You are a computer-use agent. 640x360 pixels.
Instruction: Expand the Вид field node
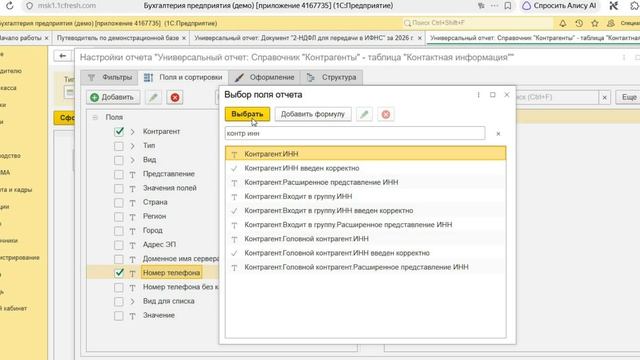click(x=133, y=160)
